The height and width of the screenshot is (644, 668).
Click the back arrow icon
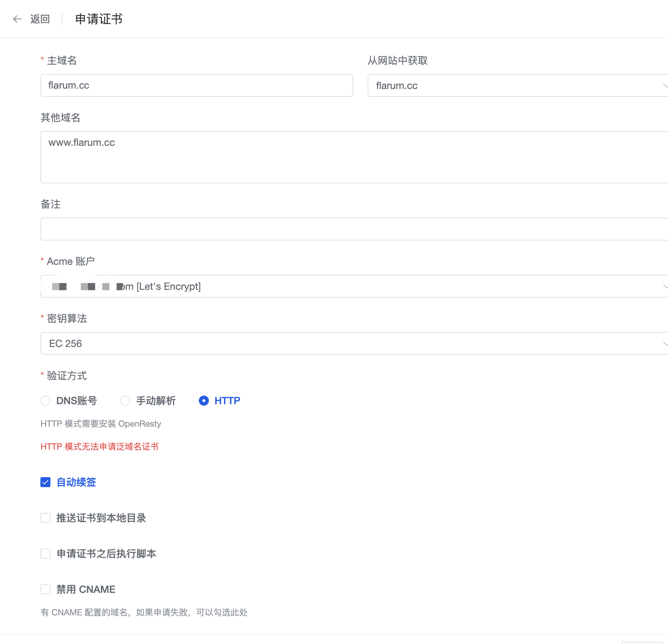tap(17, 19)
